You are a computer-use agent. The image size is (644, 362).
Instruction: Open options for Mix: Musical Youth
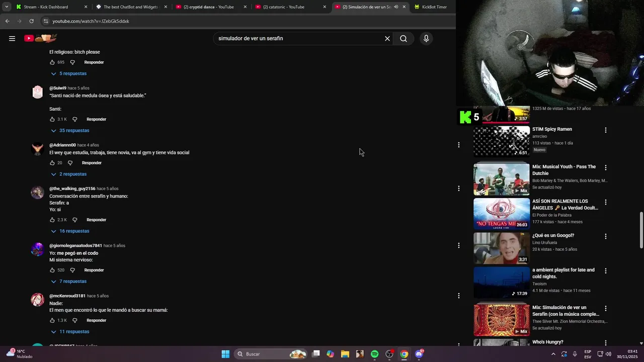(x=605, y=167)
